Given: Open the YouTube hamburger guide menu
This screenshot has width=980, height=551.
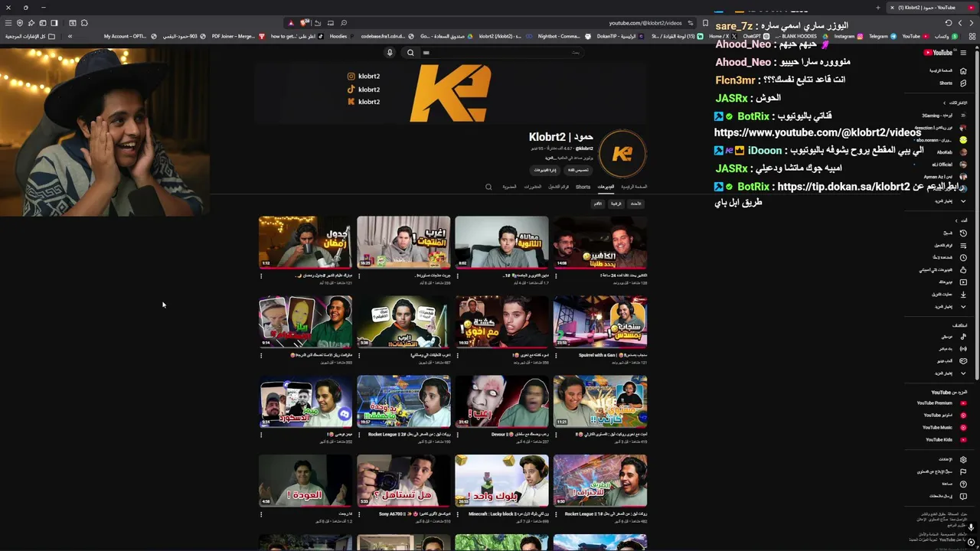Looking at the screenshot, I should [x=963, y=53].
